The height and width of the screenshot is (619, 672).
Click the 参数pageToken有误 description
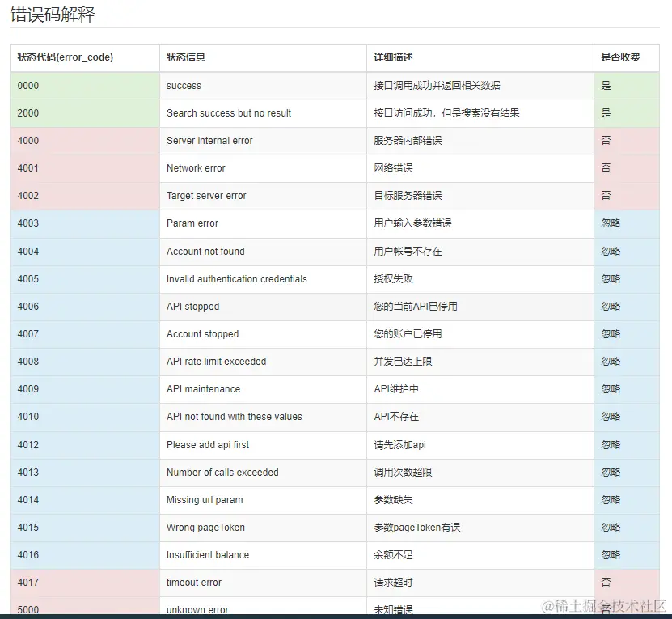[x=417, y=528]
